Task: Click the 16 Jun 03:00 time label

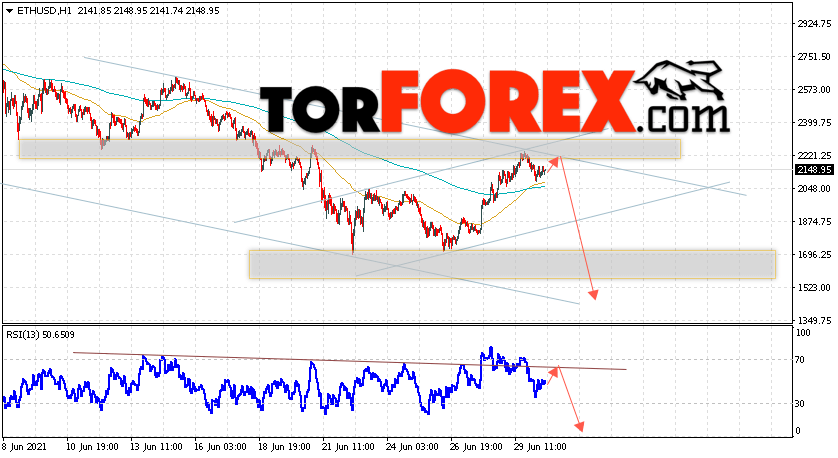Action: click(x=220, y=447)
